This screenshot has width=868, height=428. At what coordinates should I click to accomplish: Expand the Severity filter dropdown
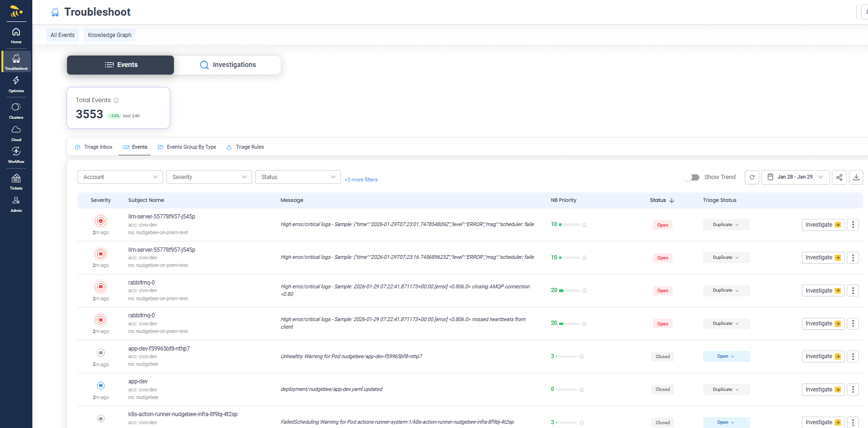pyautogui.click(x=209, y=177)
